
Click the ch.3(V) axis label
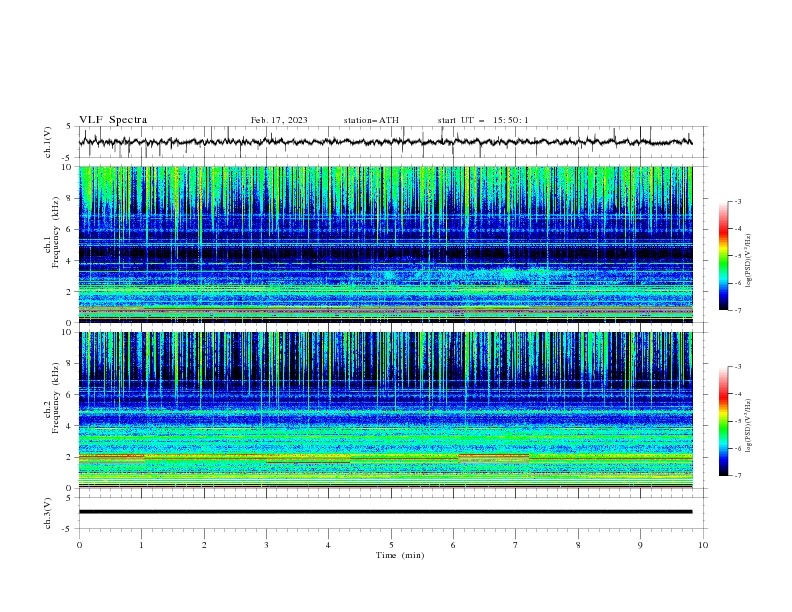point(48,513)
